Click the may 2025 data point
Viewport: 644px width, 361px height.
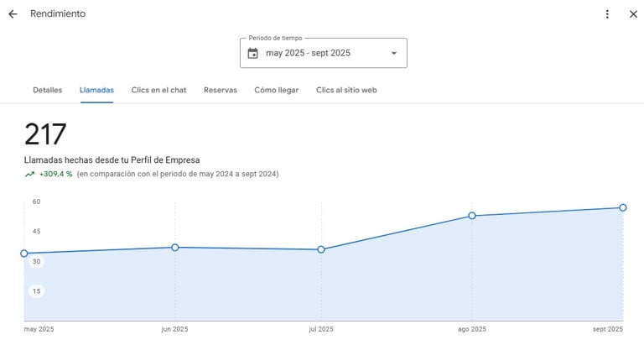coord(24,254)
